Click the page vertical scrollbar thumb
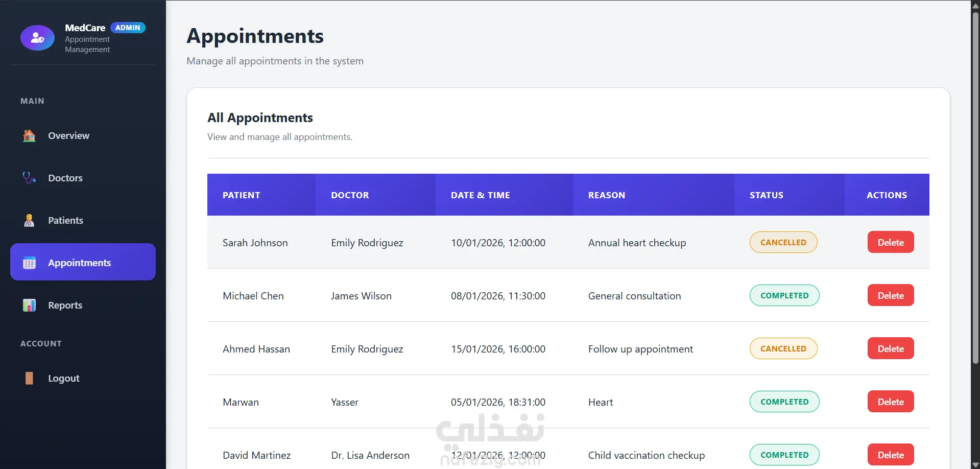980x469 pixels. pos(975,189)
